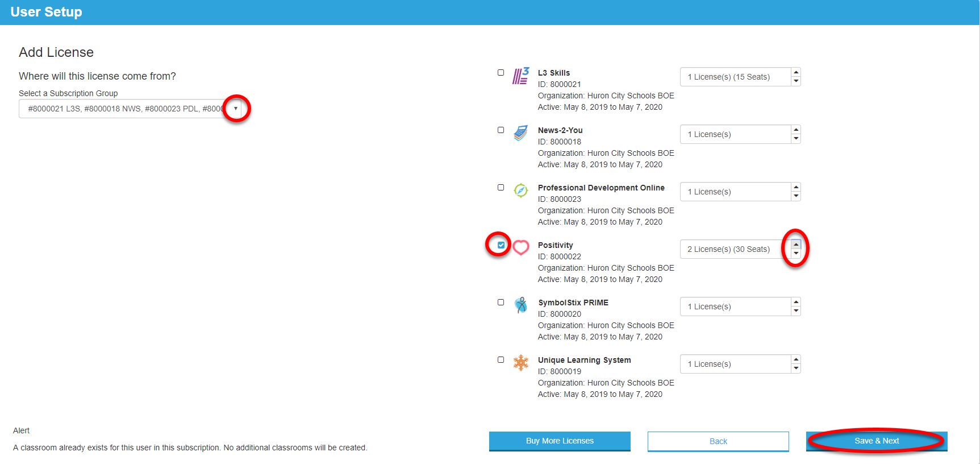
Task: Select the L3 Skills product title
Action: (x=554, y=73)
